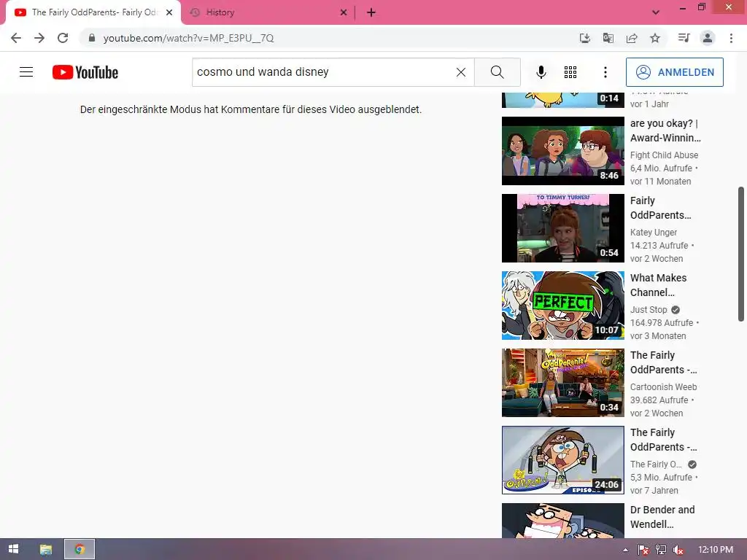Screen dimensions: 747x560
Task: Start voice search with microphone icon
Action: click(541, 72)
